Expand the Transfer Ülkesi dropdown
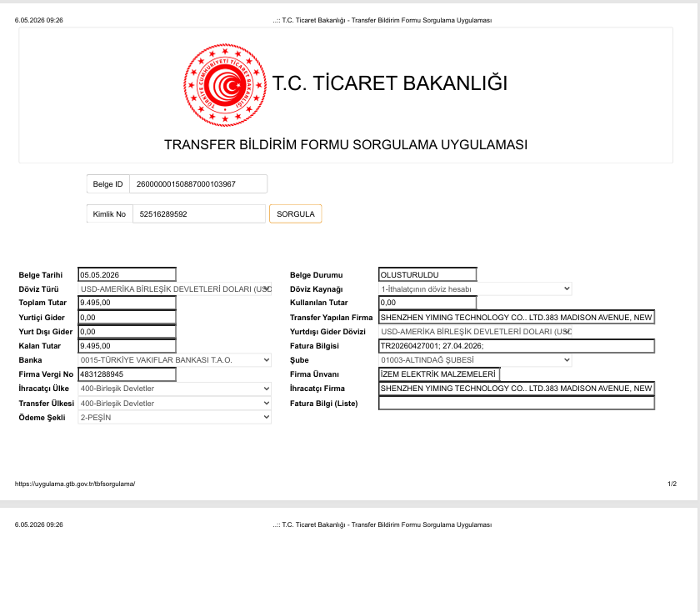The height and width of the screenshot is (612, 700). [x=174, y=404]
